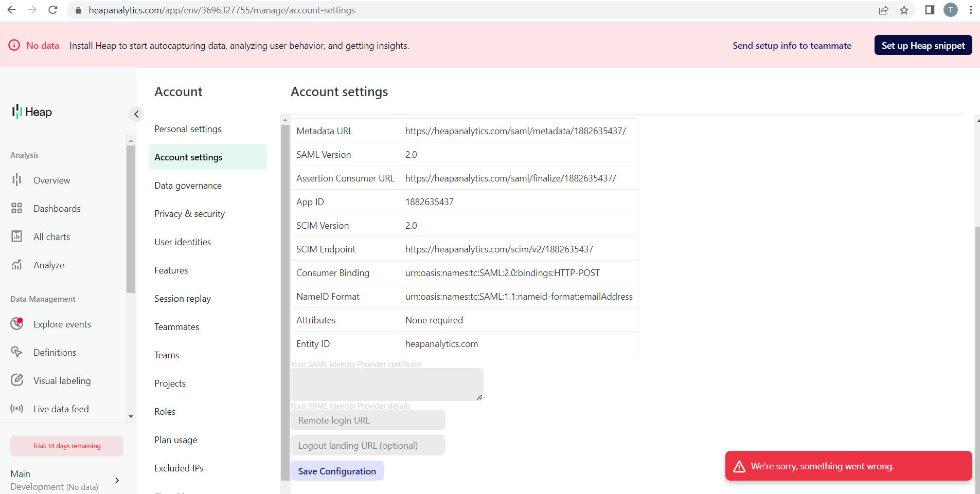Open Definitions in Data Management

pos(55,353)
